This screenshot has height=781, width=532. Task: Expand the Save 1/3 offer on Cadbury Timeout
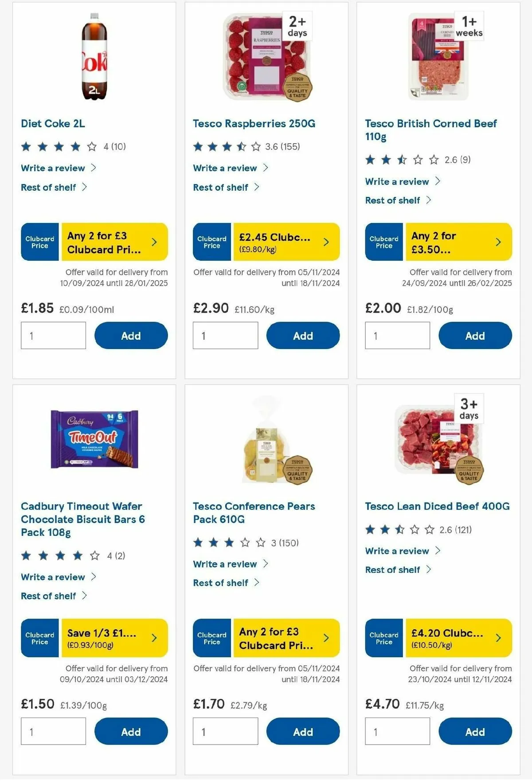(x=114, y=638)
